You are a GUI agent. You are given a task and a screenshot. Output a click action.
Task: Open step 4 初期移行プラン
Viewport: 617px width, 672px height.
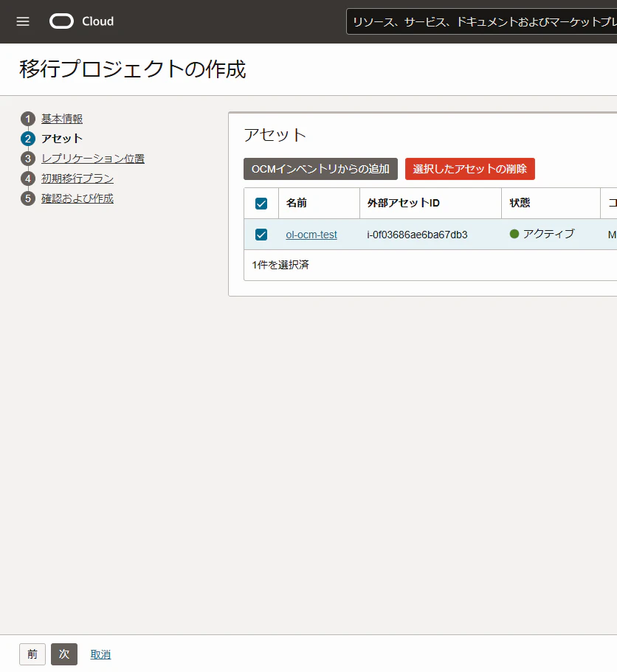point(77,179)
